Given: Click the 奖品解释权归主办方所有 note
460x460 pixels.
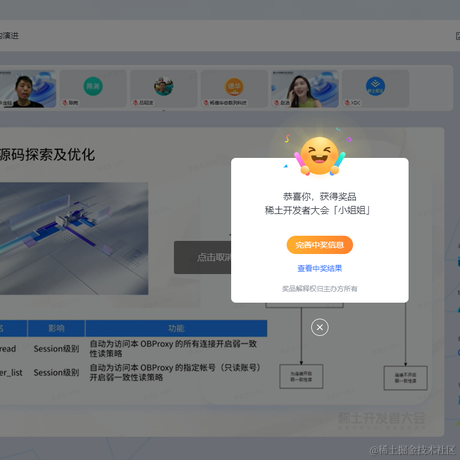Looking at the screenshot, I should (x=320, y=289).
